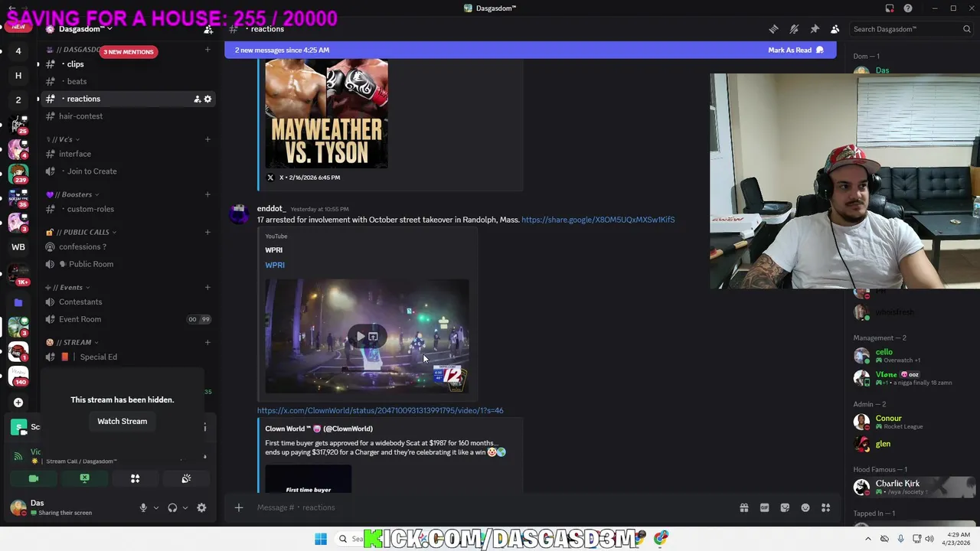Open the confessions ? stage channel

(x=127, y=246)
